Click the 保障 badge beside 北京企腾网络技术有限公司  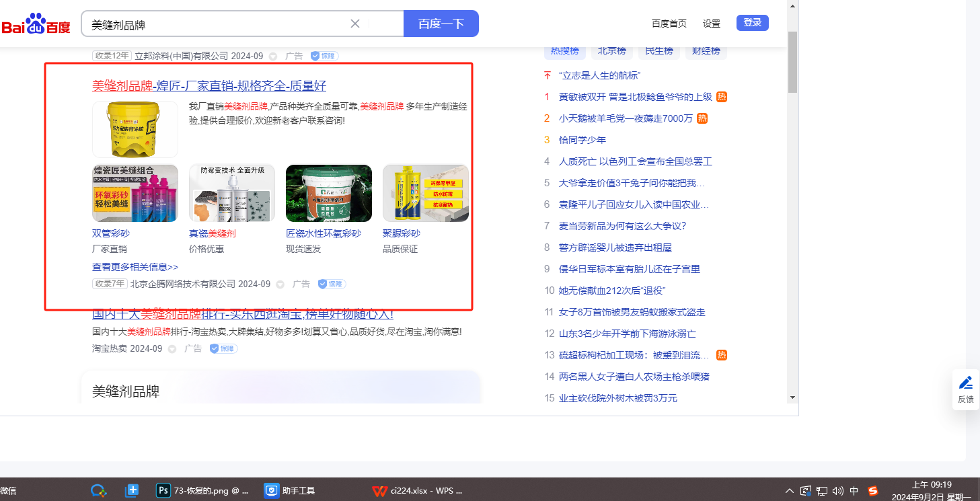pos(332,284)
